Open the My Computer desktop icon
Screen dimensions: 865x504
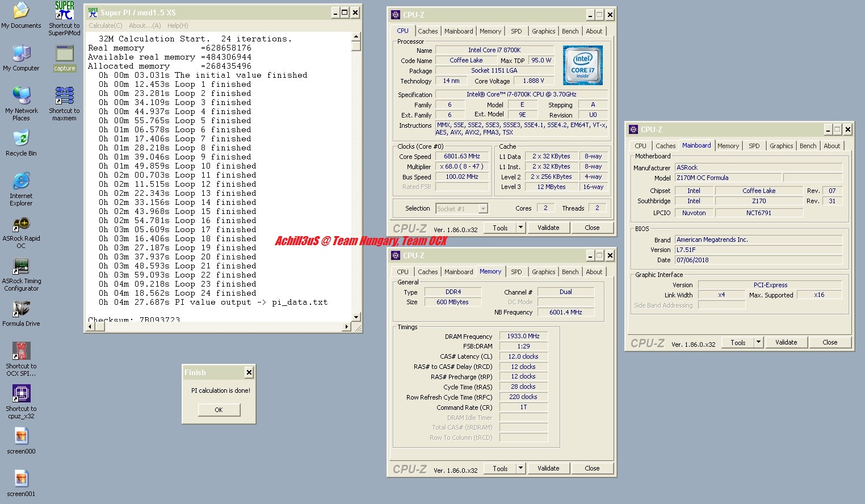[21, 58]
